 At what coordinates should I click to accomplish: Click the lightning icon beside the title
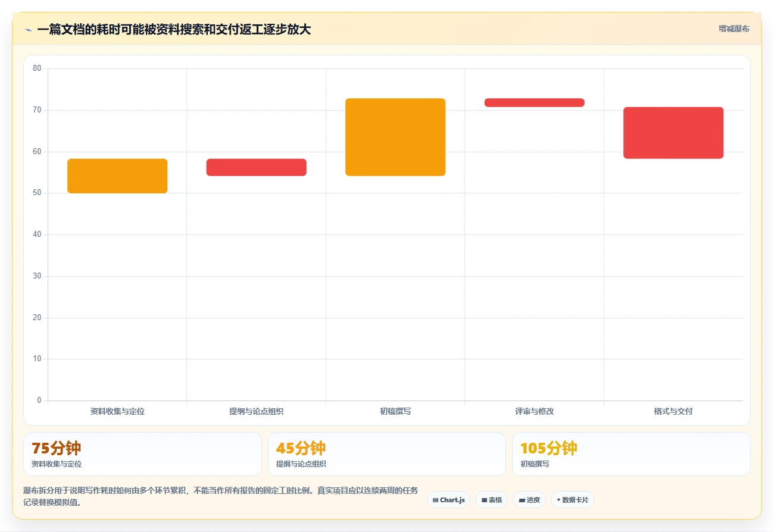tap(28, 30)
